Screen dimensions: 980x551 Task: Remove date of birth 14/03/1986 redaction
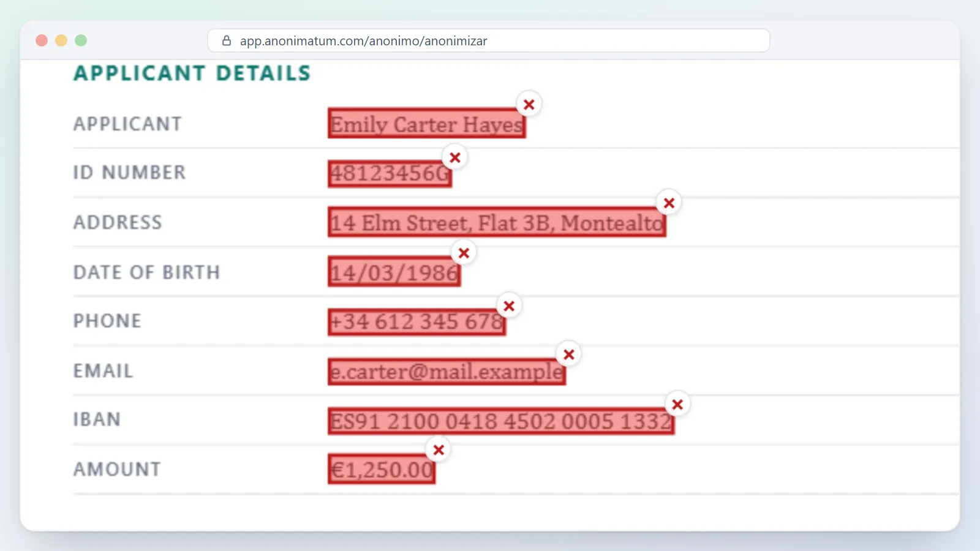tap(464, 253)
